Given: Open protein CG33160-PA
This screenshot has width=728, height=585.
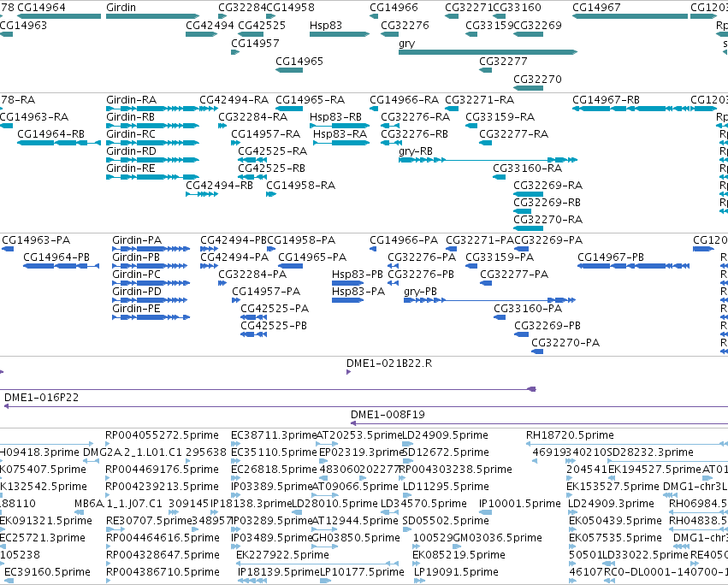Looking at the screenshot, I should pyautogui.click(x=528, y=309).
